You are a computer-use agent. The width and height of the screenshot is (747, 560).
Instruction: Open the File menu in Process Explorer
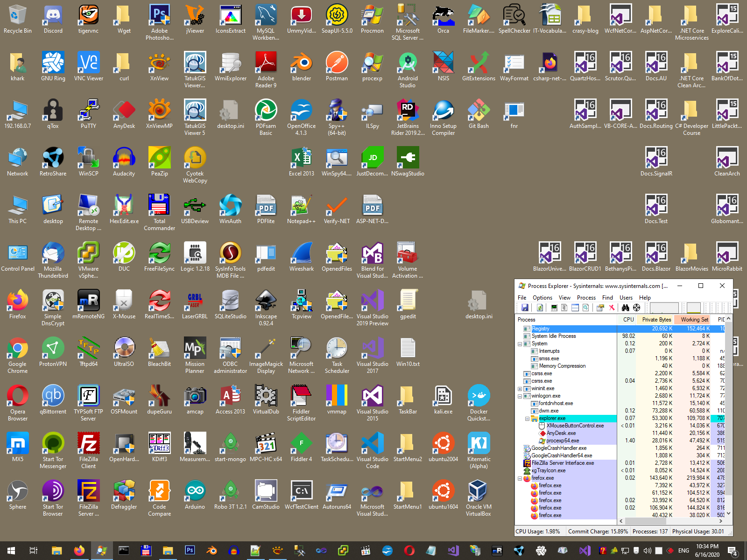click(522, 298)
